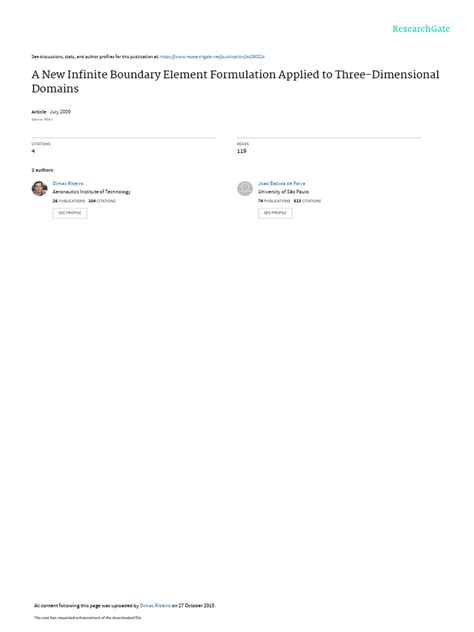Click the 26 publications stat
The height and width of the screenshot is (632, 474).
coord(69,201)
